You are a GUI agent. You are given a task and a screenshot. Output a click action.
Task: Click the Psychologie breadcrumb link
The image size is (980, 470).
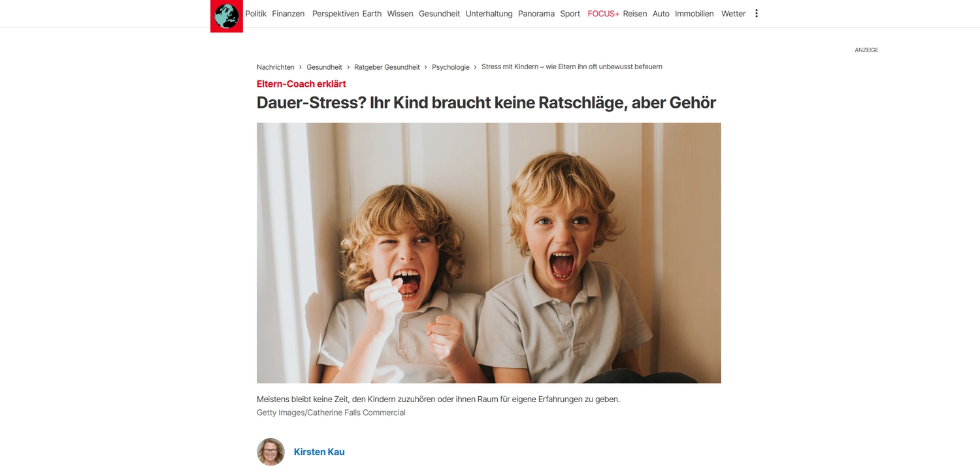tap(451, 67)
